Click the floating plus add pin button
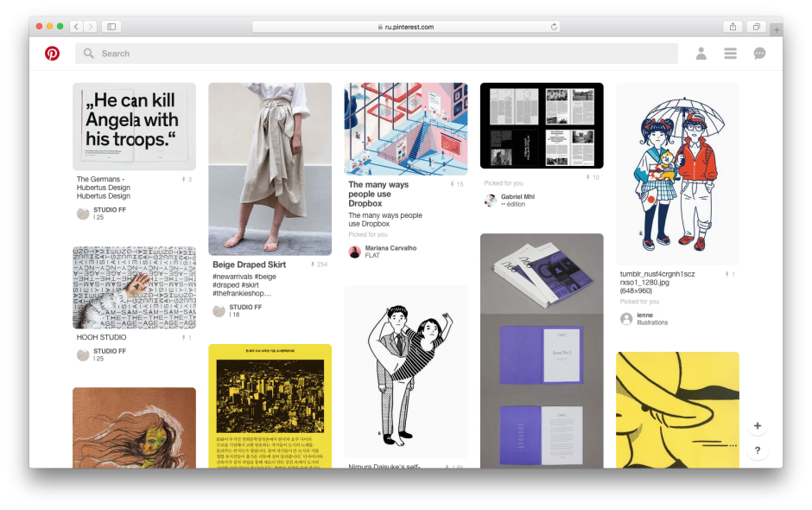Image resolution: width=812 pixels, height=510 pixels. pos(757,425)
